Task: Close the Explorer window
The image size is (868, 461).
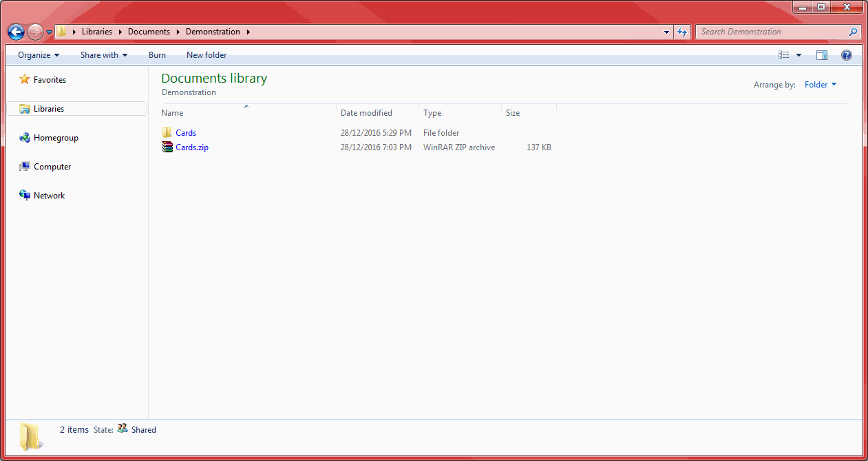Action: pyautogui.click(x=846, y=7)
